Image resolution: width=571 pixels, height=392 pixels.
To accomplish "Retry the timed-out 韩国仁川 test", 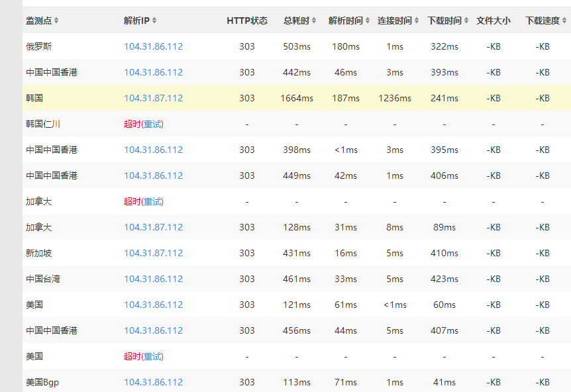I will pos(152,124).
